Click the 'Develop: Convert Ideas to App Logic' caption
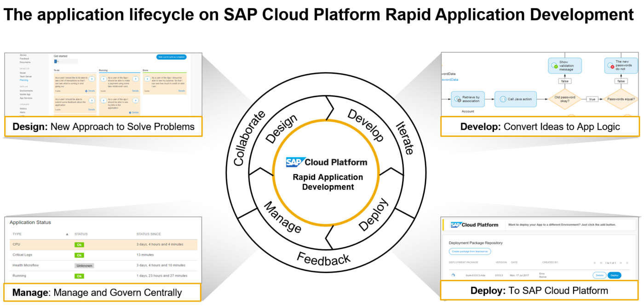 [x=540, y=126]
